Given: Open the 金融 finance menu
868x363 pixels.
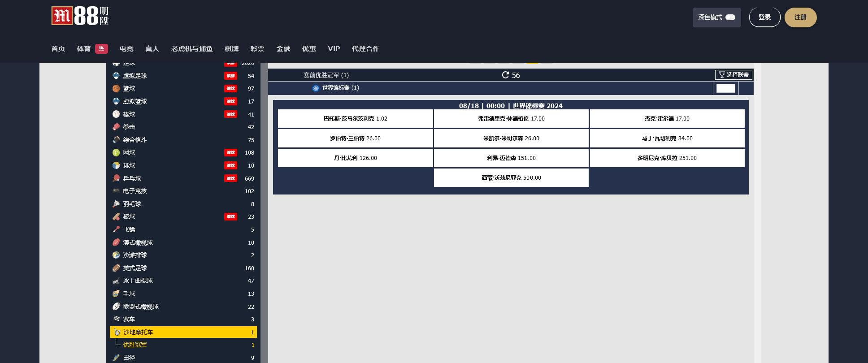Looking at the screenshot, I should [x=283, y=49].
